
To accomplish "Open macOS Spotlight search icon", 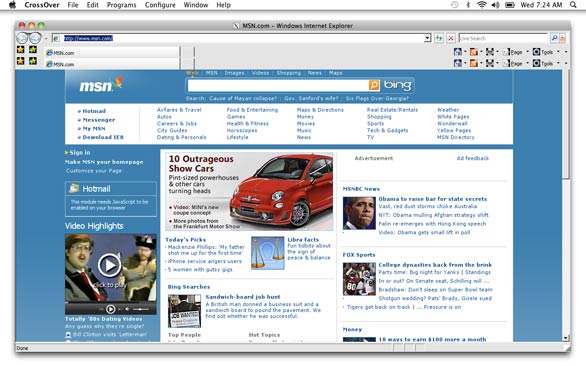I will tap(573, 5).
